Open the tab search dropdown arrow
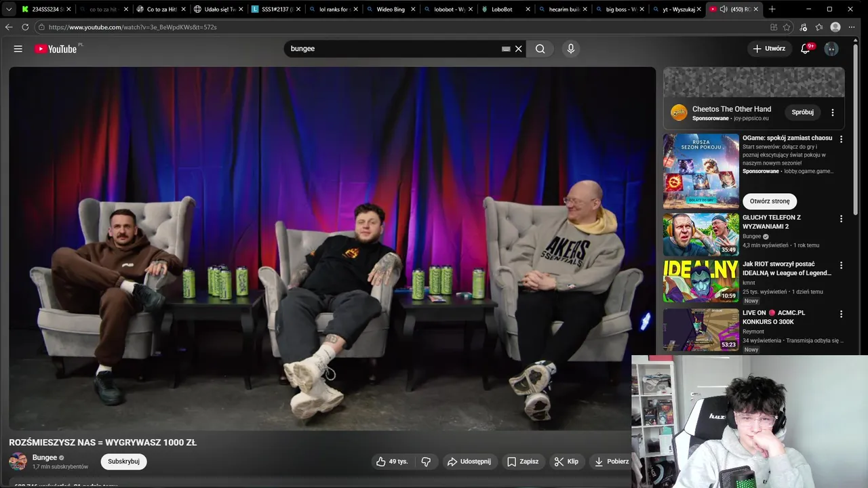The height and width of the screenshot is (488, 868). (8, 9)
